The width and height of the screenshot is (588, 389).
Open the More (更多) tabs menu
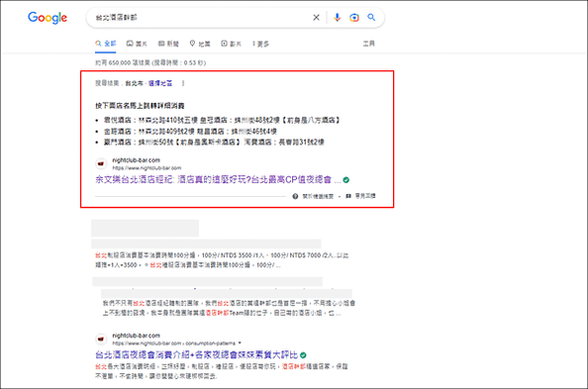[x=260, y=44]
